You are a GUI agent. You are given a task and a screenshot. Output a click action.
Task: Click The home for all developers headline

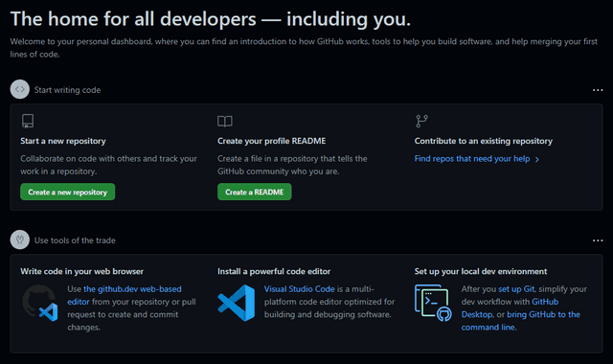pos(211,19)
